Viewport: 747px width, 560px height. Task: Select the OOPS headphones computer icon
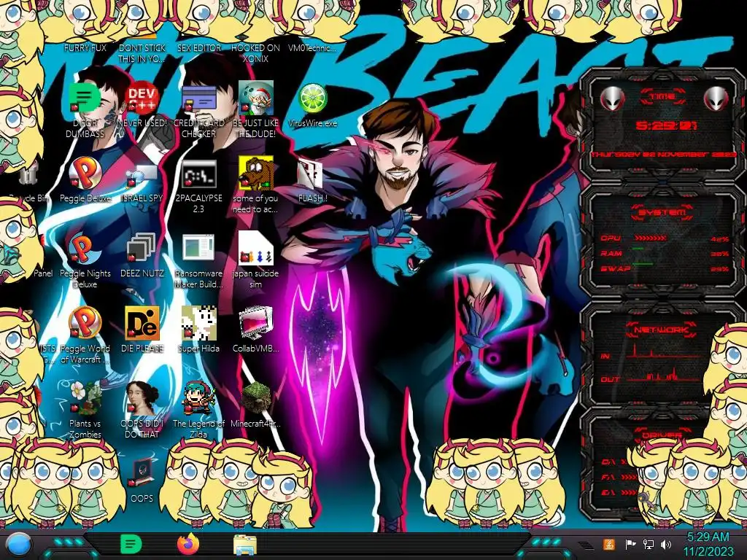tap(142, 472)
